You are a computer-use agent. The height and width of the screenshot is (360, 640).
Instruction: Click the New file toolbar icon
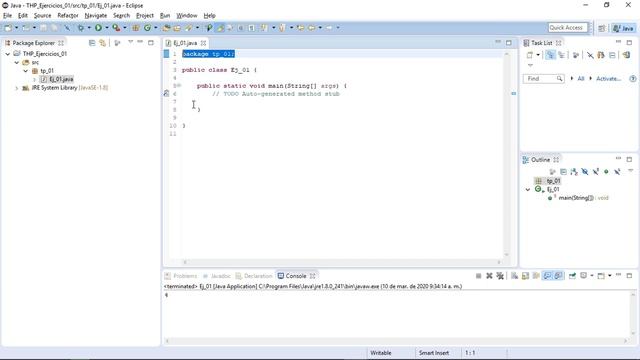click(x=8, y=28)
